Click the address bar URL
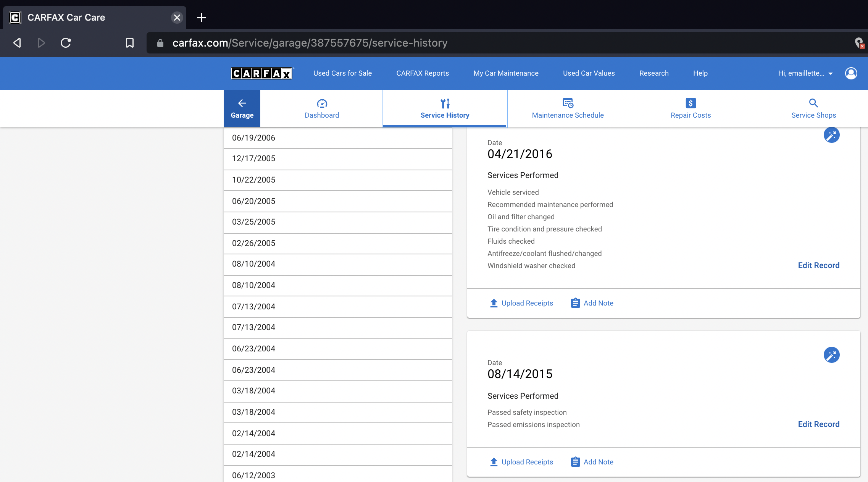 pos(310,43)
